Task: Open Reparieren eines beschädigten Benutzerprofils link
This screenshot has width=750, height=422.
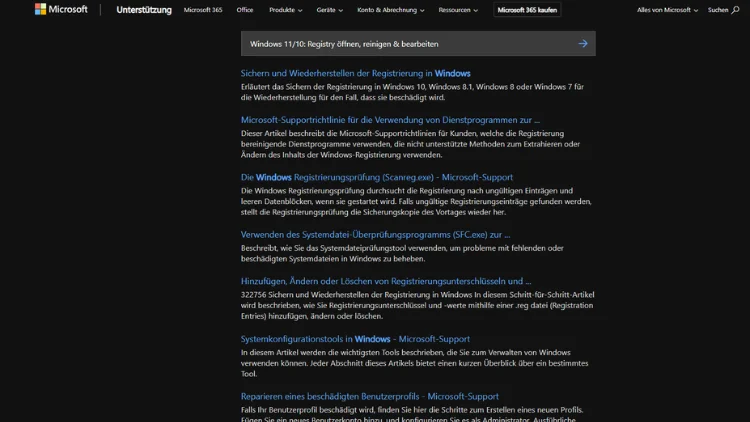Action: 369,396
